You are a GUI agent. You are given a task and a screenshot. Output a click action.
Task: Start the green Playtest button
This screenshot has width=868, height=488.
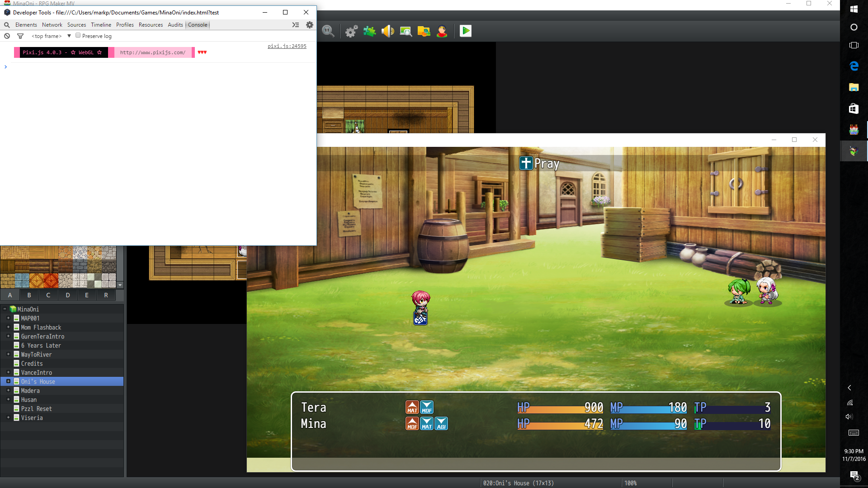tap(466, 31)
